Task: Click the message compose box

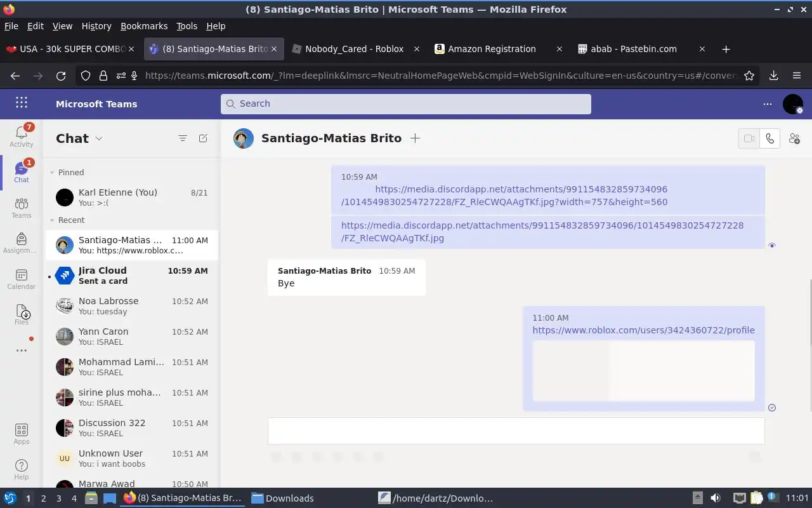Action: pyautogui.click(x=516, y=431)
